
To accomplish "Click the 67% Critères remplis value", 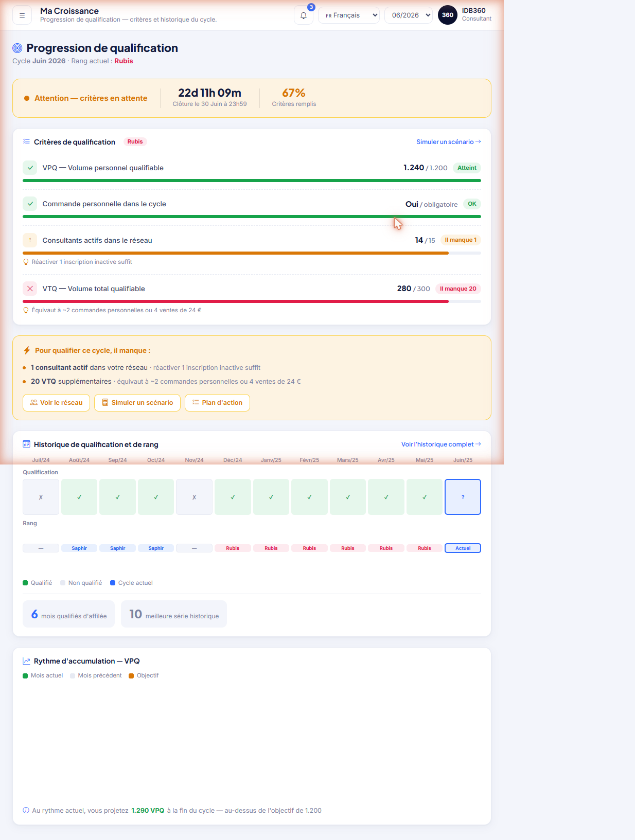I will (x=294, y=93).
